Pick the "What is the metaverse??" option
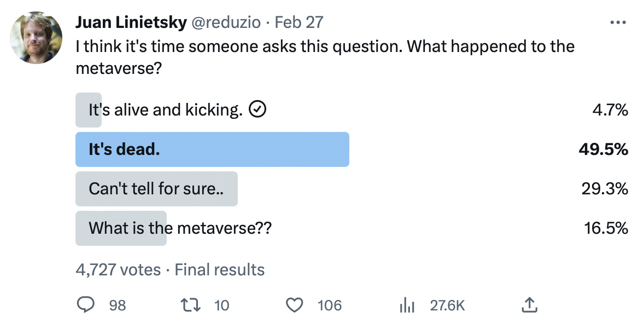The height and width of the screenshot is (323, 644). point(180,228)
